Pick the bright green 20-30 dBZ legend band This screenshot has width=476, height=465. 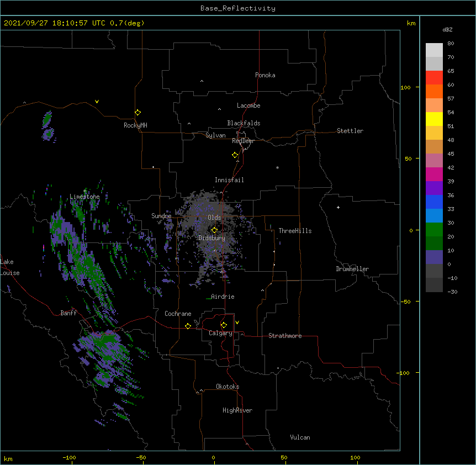tap(434, 230)
